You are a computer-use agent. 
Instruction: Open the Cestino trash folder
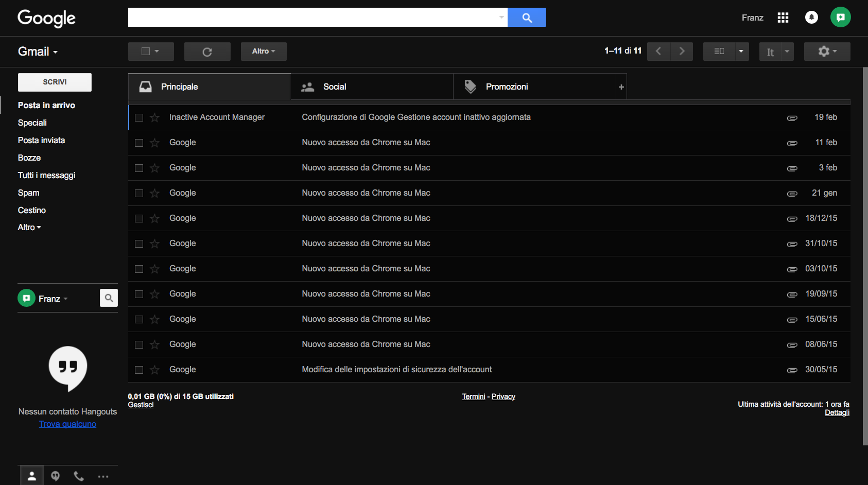point(32,210)
